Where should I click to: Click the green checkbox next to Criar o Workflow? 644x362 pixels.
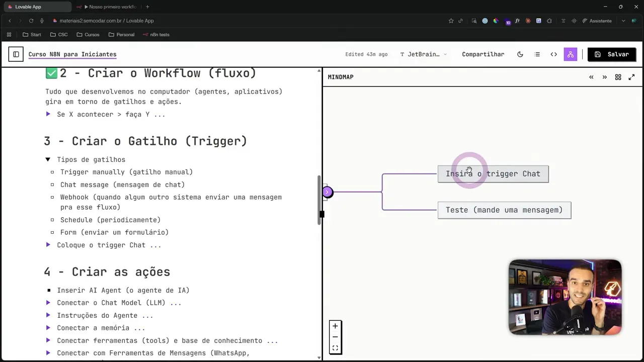click(x=51, y=72)
